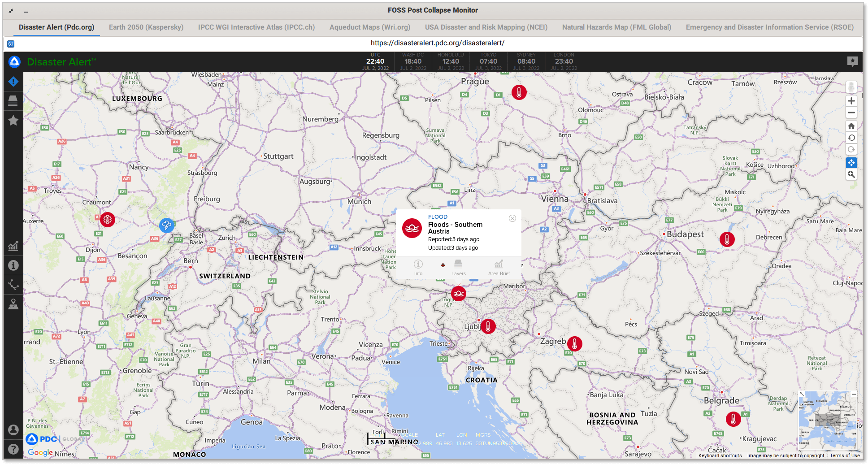Image resolution: width=868 pixels, height=464 pixels.
Task: Click the overview minimap thumbnail
Action: tap(827, 421)
